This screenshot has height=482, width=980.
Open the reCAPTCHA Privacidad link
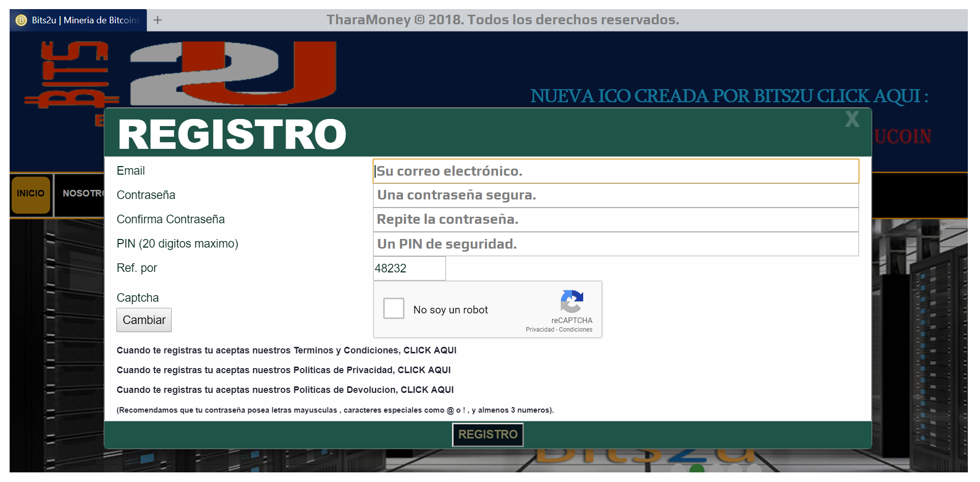pyautogui.click(x=540, y=330)
